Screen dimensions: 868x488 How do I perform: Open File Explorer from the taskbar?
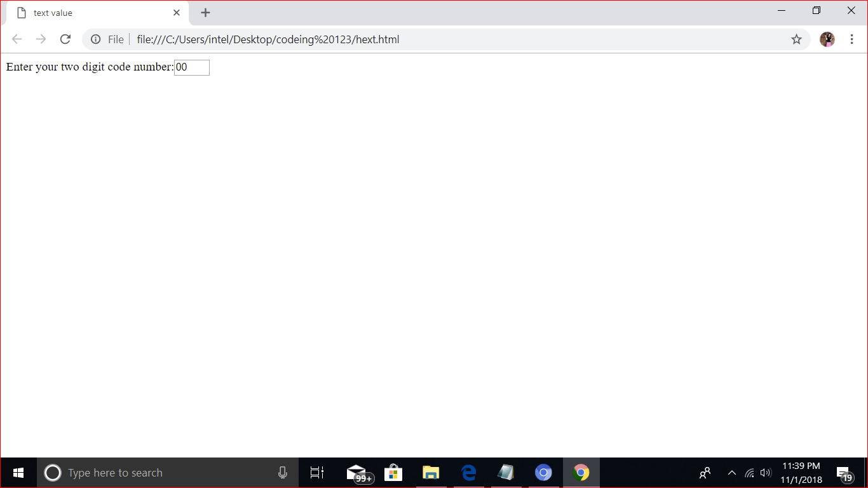tap(431, 473)
